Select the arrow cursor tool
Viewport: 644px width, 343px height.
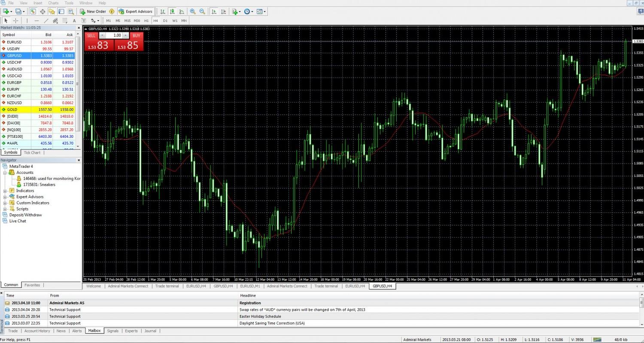[x=6, y=21]
